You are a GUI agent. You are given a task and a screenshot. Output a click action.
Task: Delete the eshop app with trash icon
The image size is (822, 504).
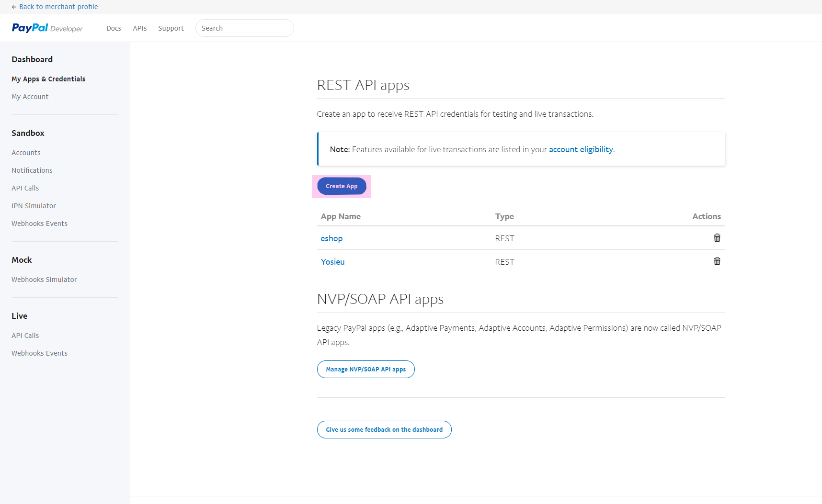pyautogui.click(x=717, y=238)
